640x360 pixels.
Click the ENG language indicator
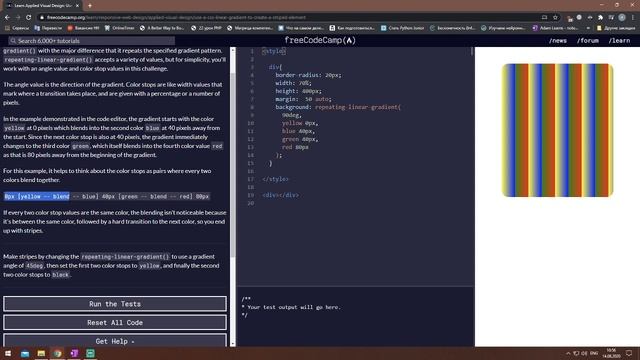(x=594, y=353)
